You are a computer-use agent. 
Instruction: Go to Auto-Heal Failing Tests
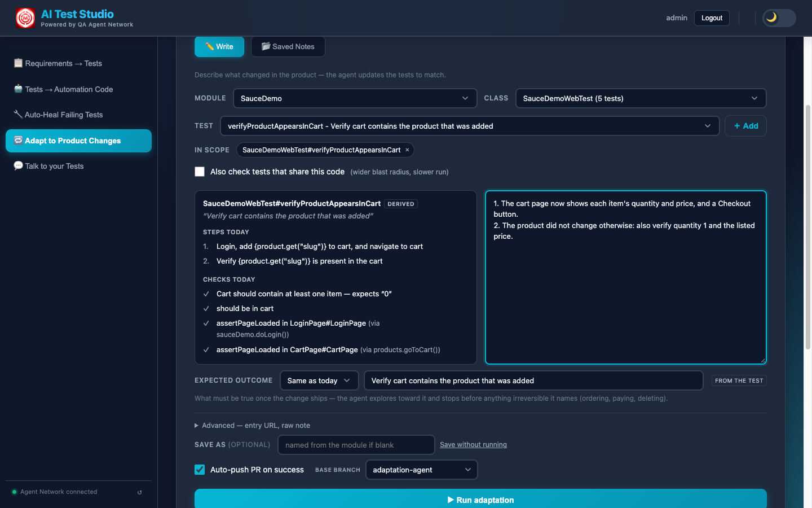[x=78, y=115]
